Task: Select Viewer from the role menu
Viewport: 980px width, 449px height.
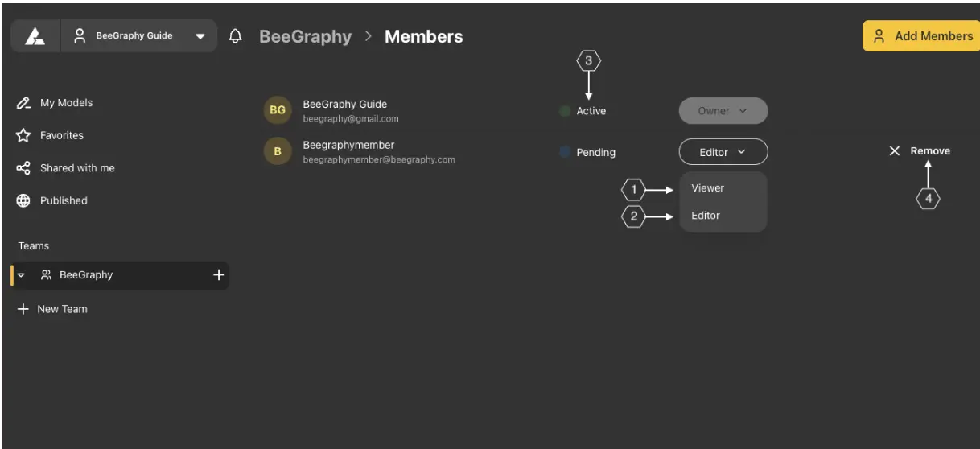Action: click(x=707, y=188)
